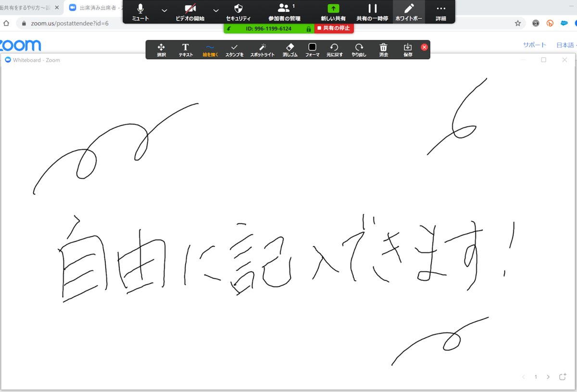Expand audio options arrow beside ミュート
This screenshot has width=577, height=392.
point(164,11)
